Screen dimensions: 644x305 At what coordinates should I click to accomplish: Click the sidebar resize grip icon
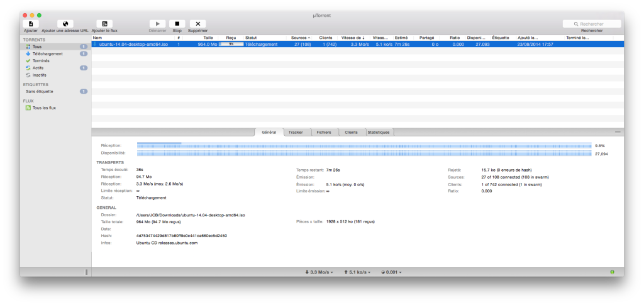[86, 272]
